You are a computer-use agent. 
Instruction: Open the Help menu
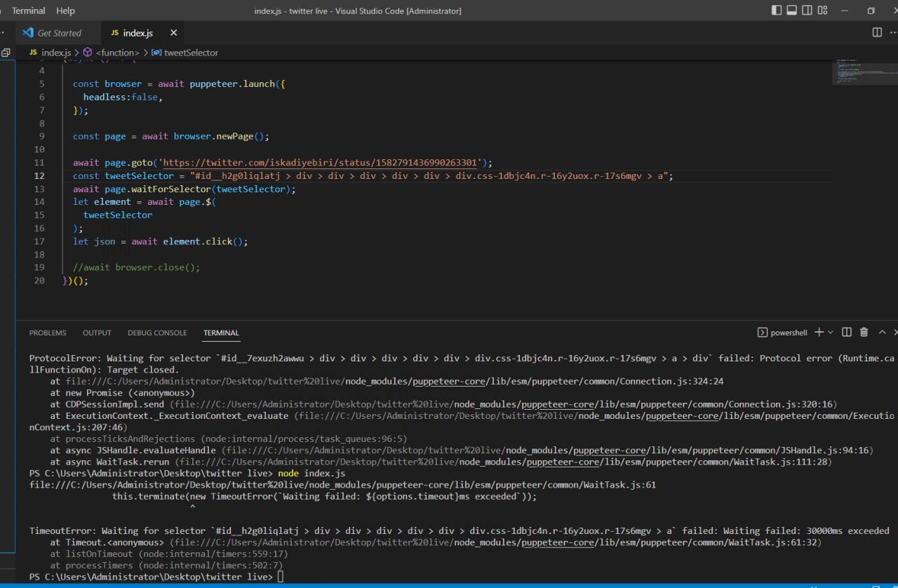(x=65, y=11)
